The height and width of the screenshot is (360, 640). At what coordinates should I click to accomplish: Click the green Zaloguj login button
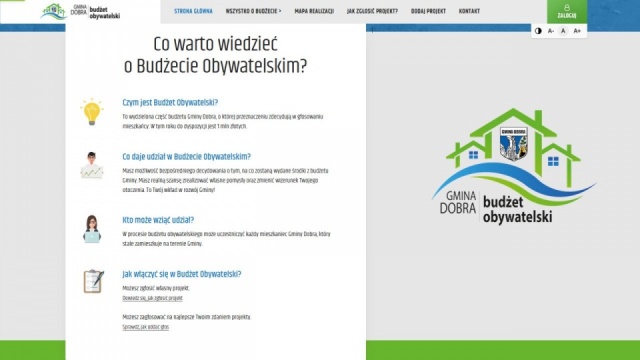pyautogui.click(x=567, y=11)
